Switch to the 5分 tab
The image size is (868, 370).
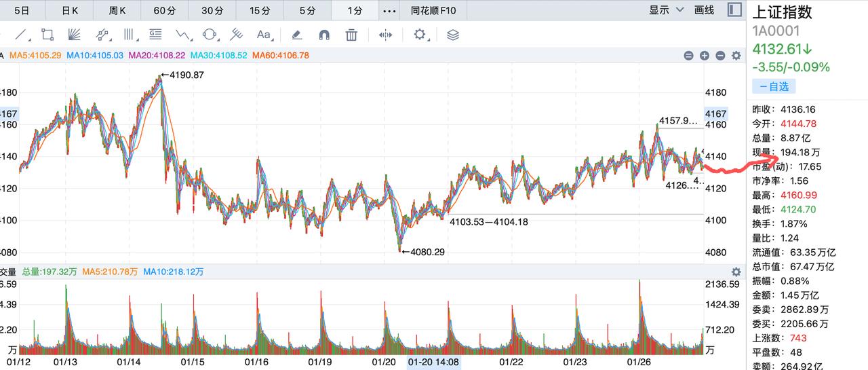pyautogui.click(x=307, y=10)
